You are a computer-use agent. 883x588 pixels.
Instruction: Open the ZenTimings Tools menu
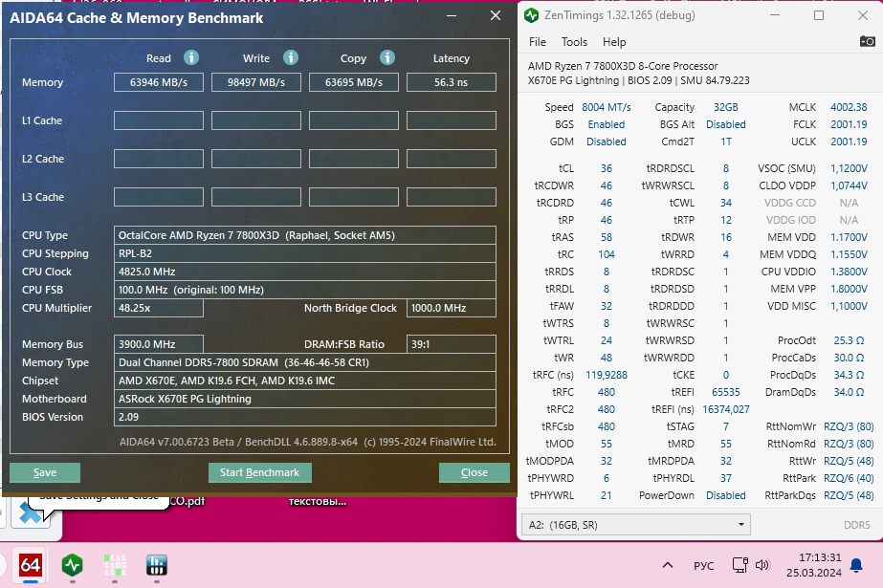(x=574, y=42)
